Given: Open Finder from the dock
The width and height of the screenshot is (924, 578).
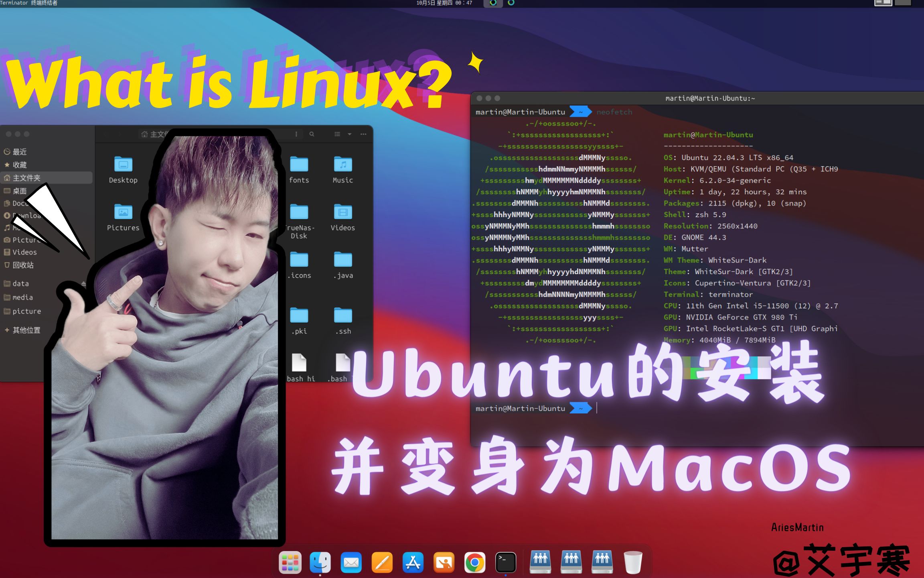Looking at the screenshot, I should point(320,562).
